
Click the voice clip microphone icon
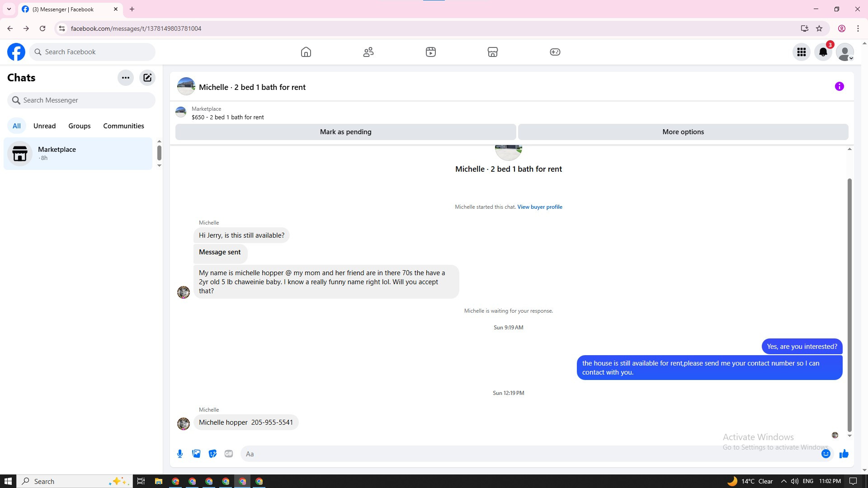[180, 454]
